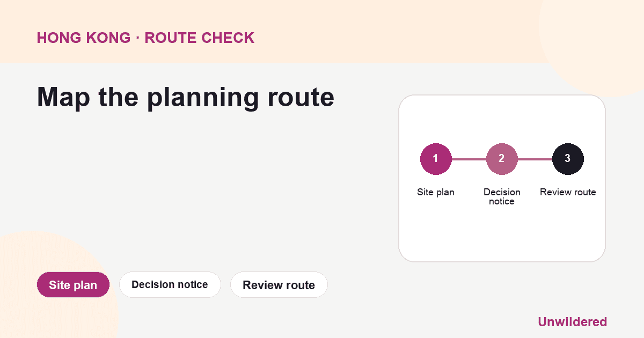
Task: Select the dark step 3 circle
Action: click(568, 159)
